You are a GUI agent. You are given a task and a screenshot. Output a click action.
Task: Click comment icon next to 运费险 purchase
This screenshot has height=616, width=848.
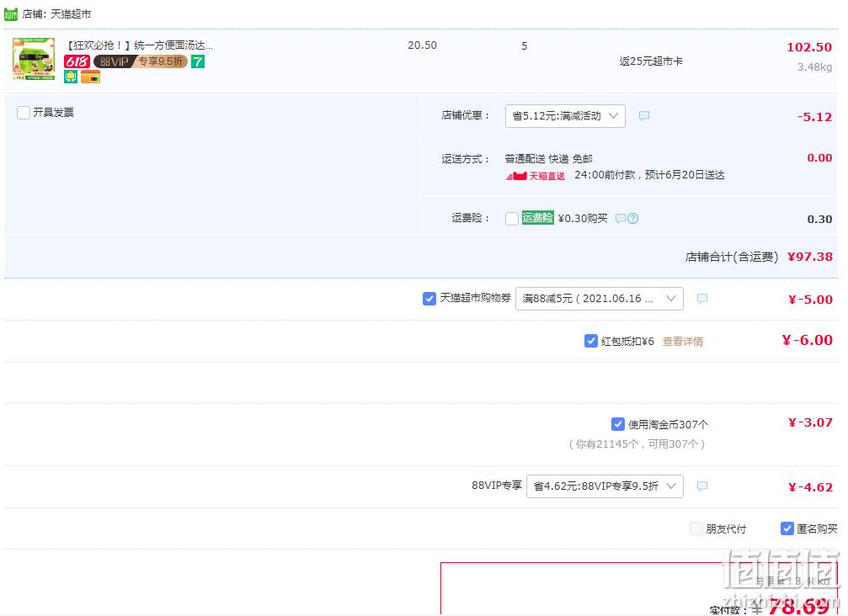621,218
